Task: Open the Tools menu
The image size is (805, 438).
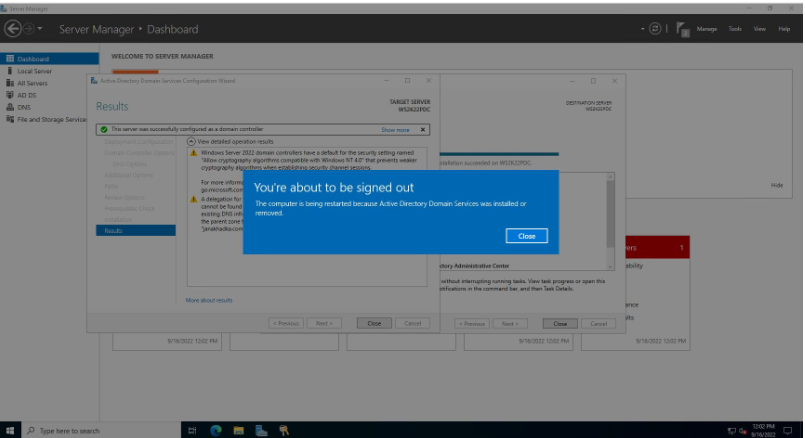Action: click(x=735, y=29)
